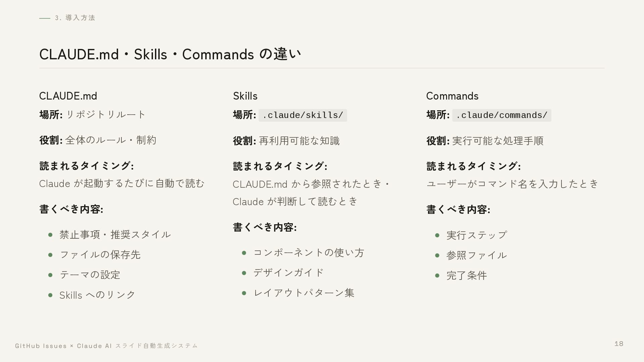
Task: Click the bullet Skills へのリンク
Action: [x=97, y=295]
